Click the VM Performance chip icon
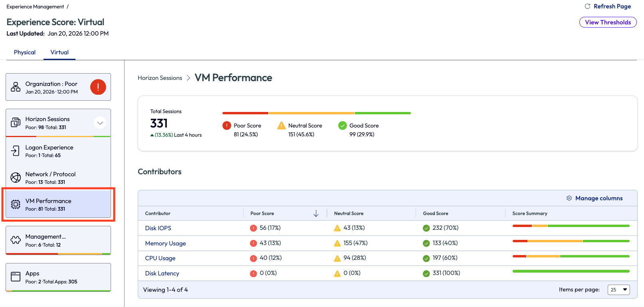Image resolution: width=644 pixels, height=307 pixels. pyautogui.click(x=16, y=204)
